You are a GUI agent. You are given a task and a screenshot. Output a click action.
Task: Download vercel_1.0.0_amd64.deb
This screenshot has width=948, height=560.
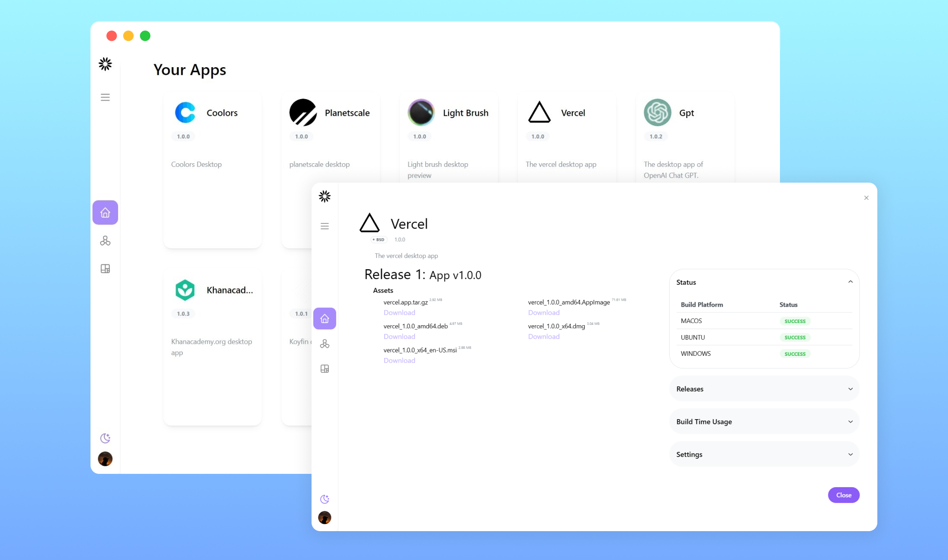point(399,336)
